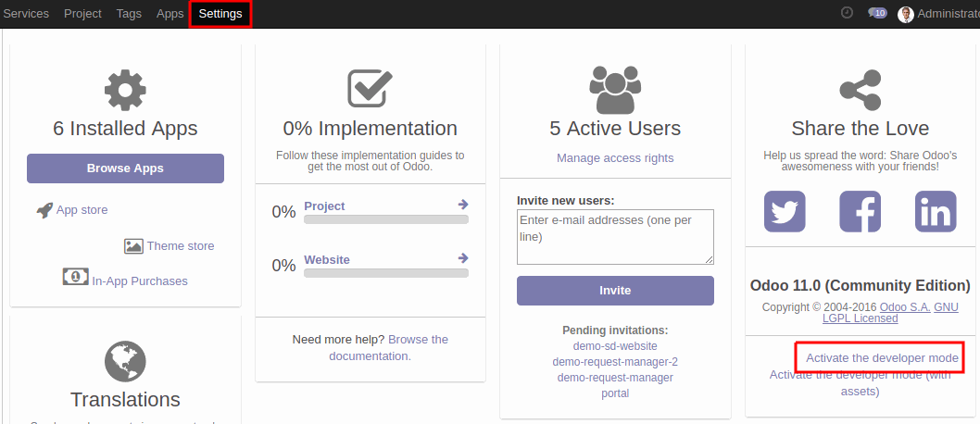Click the arrow next to Website implementation

[463, 258]
